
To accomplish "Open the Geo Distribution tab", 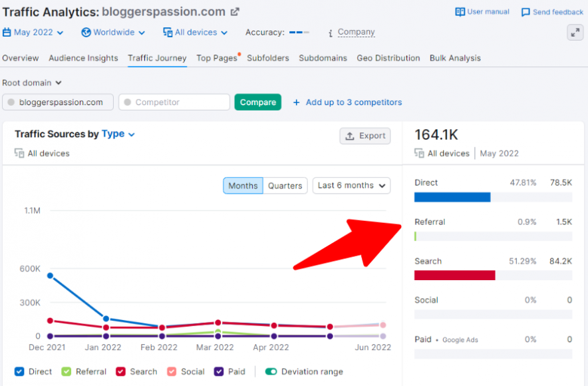I will pos(388,58).
